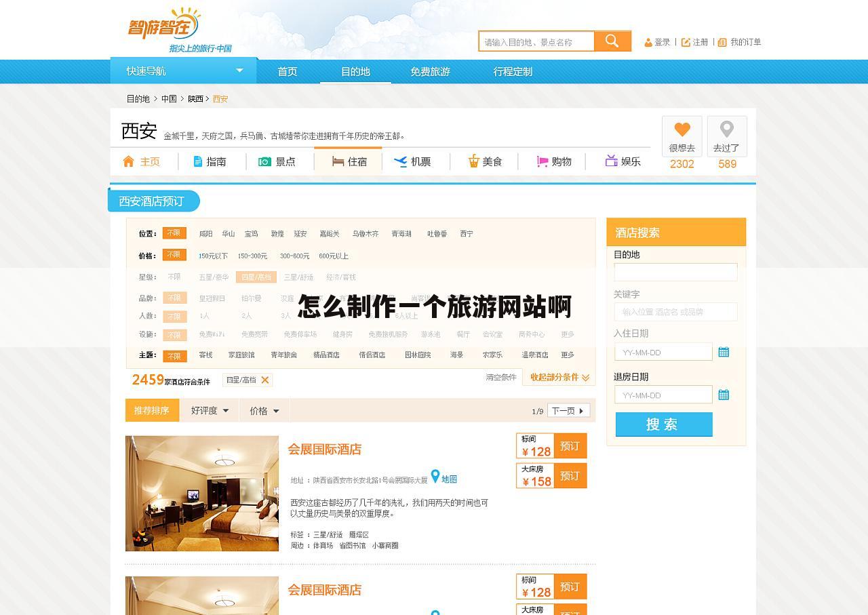This screenshot has height=615, width=868.
Task: Click the 智游智在 site logo
Action: pyautogui.click(x=165, y=24)
